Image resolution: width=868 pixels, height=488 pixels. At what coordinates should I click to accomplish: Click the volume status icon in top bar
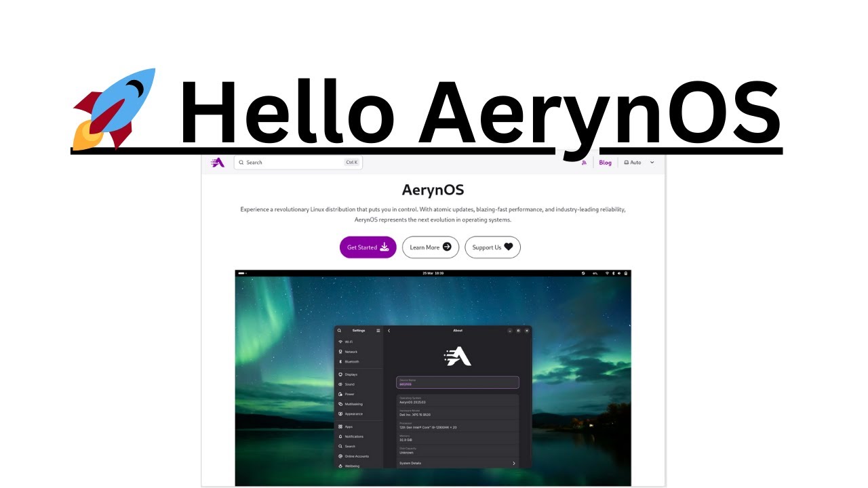(x=619, y=273)
